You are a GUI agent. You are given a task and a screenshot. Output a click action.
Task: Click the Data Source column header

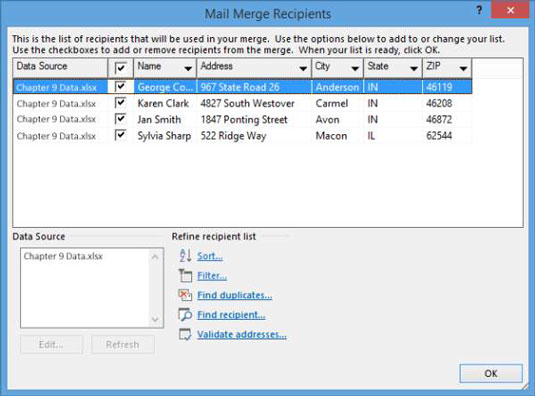tap(60, 67)
